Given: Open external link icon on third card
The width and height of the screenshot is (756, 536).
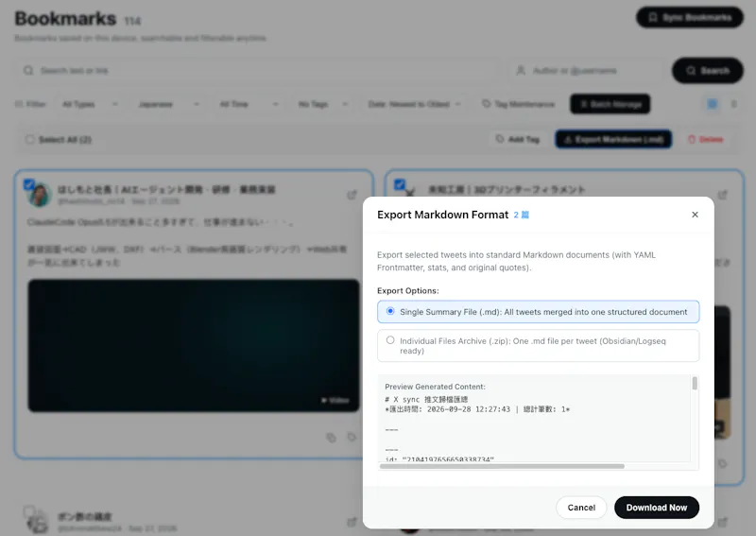Looking at the screenshot, I should click(352, 522).
